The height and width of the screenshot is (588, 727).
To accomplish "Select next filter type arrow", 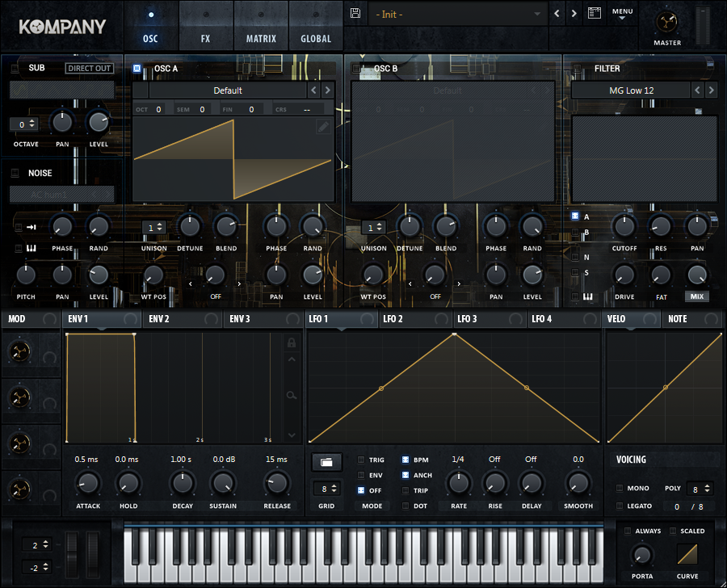I will tap(711, 90).
